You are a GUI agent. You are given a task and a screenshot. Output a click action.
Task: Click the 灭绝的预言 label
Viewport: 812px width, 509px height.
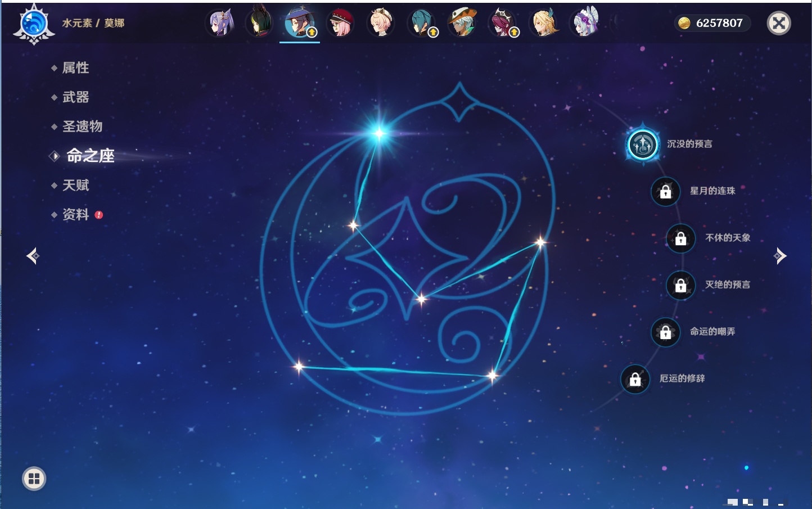728,285
